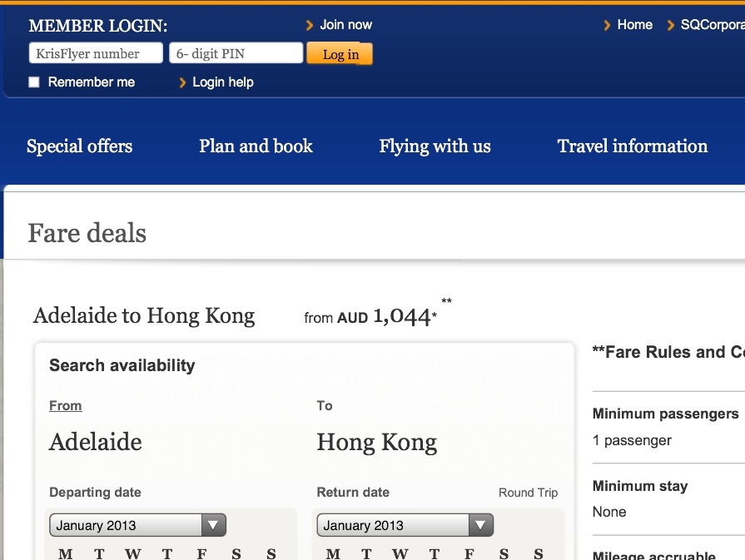Image resolution: width=745 pixels, height=560 pixels.
Task: Open the Flying with us menu
Action: point(435,146)
